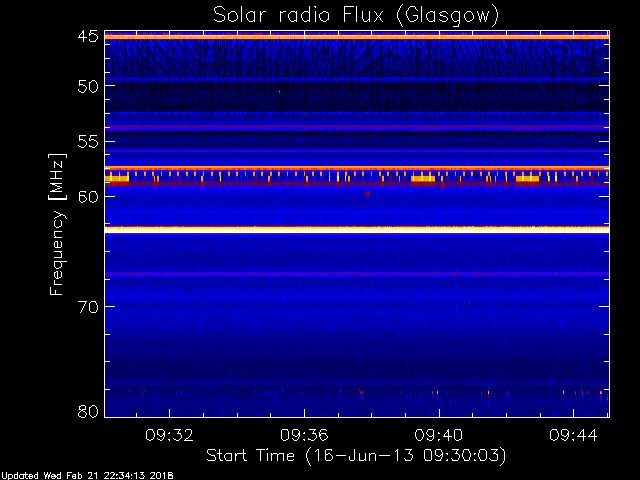Viewport: 640px width, 480px height.
Task: Click the 09:40 time tick label
Action: (x=440, y=435)
